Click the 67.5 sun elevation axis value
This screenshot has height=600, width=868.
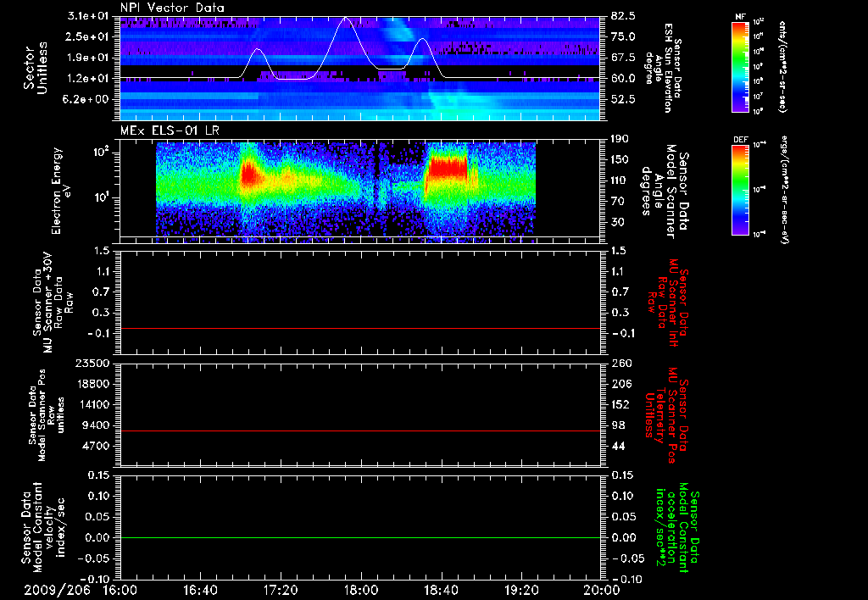click(623, 58)
